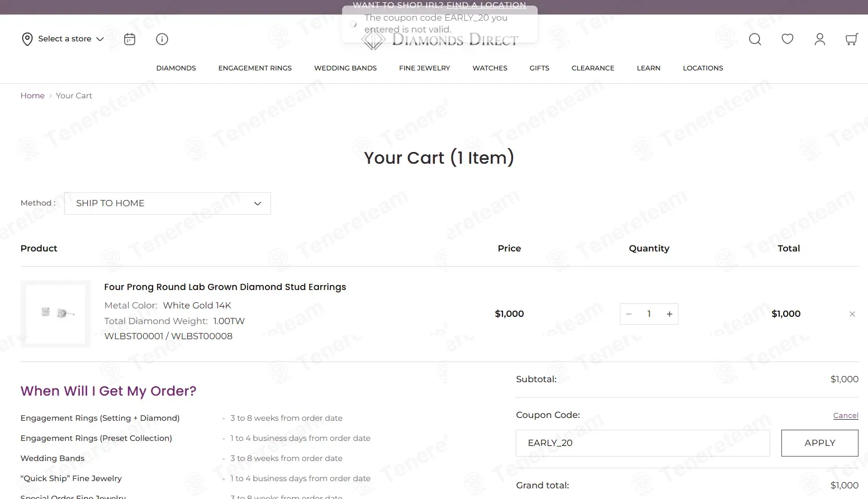Click the 'Grand total:' label
Screen dimensions: 868x499
542,486
